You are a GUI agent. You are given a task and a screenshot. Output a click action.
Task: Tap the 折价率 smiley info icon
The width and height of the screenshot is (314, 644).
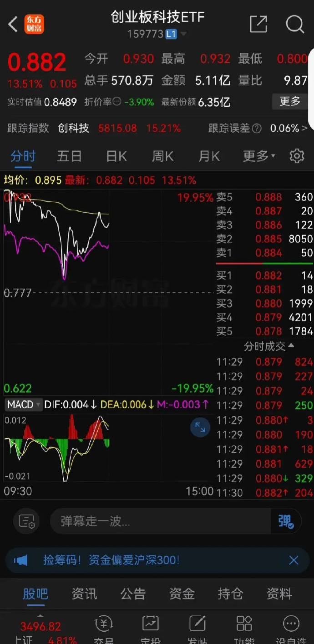click(117, 102)
